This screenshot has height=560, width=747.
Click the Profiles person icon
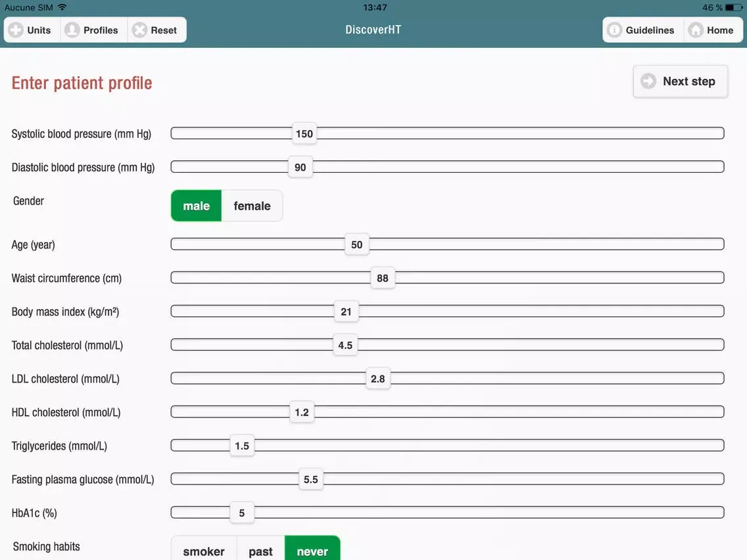pos(72,30)
